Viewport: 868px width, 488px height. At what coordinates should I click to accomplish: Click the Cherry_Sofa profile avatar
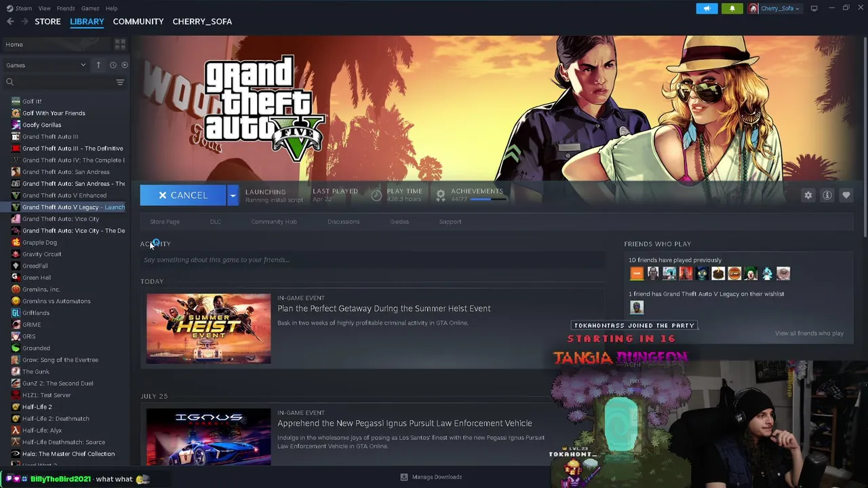point(753,8)
